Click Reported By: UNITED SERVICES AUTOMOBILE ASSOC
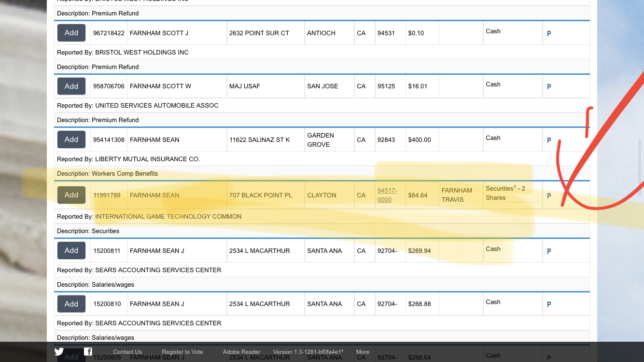The height and width of the screenshot is (362, 644). 138,105
